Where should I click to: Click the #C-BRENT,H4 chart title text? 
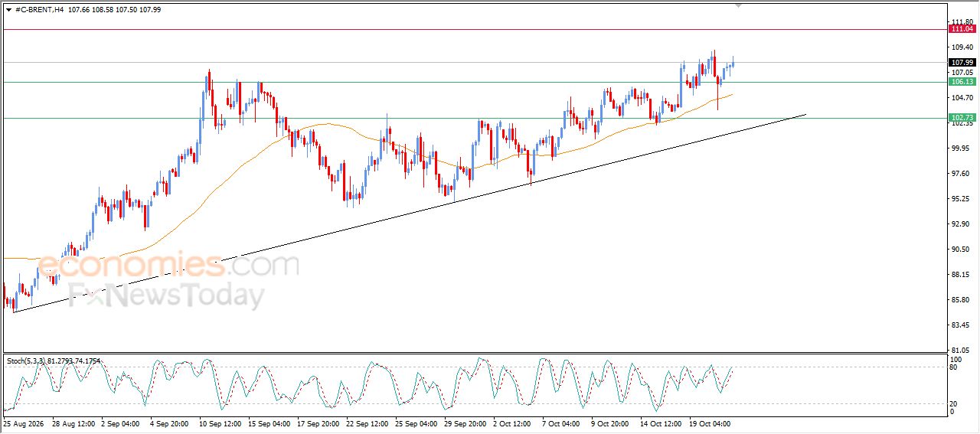40,9
